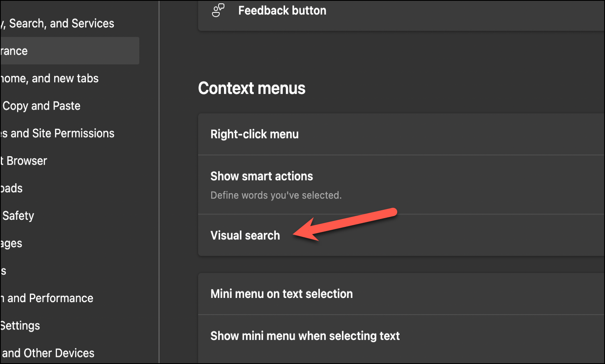Click the Show smart actions setting
Image resolution: width=605 pixels, height=364 pixels.
coord(262,176)
